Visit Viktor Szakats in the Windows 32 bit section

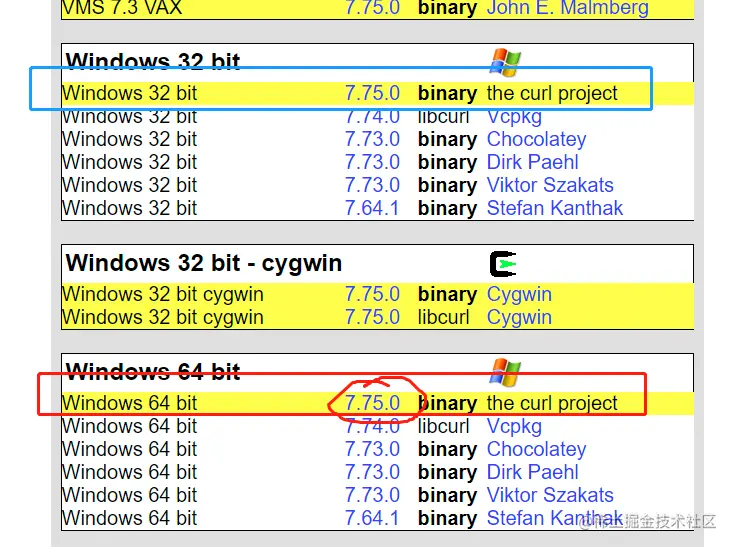[x=550, y=185]
